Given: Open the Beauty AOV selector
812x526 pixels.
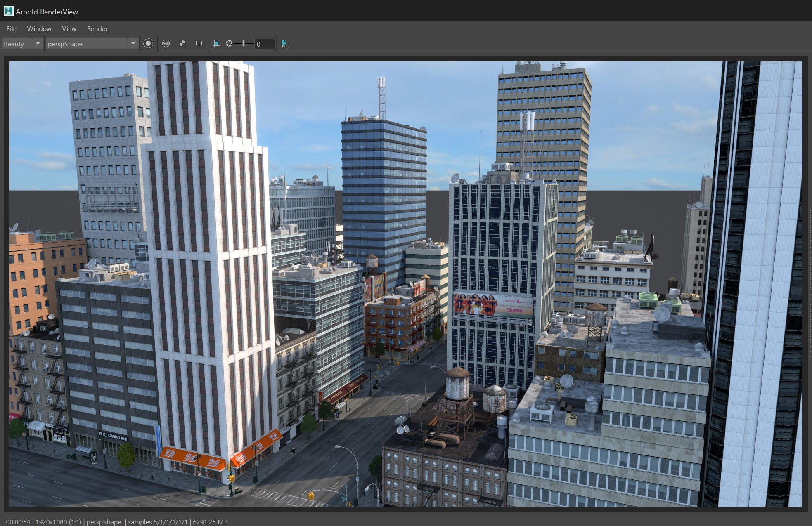Looking at the screenshot, I should (16, 44).
